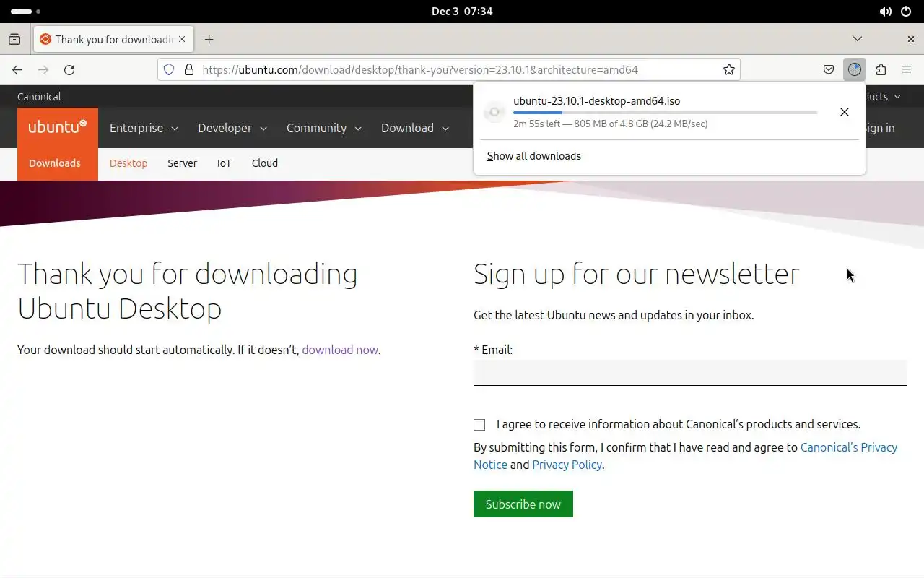Close the 'Thank you for downloading' tab
This screenshot has width=924, height=578.
(183, 39)
